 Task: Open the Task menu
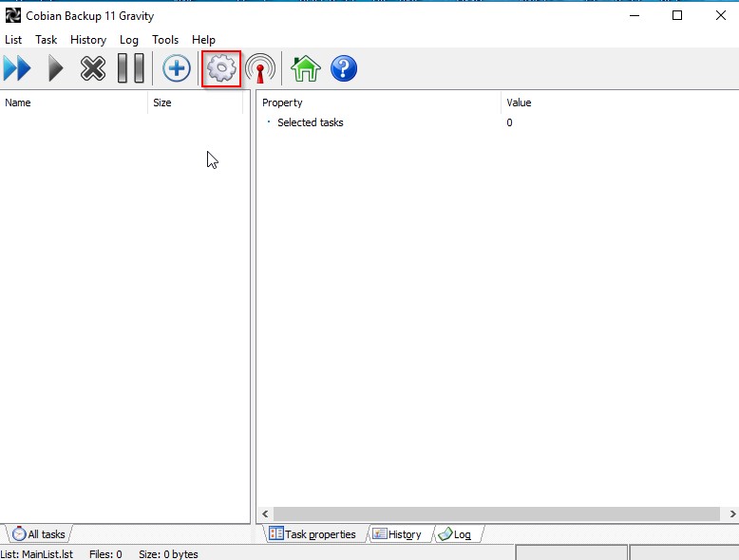pos(47,40)
